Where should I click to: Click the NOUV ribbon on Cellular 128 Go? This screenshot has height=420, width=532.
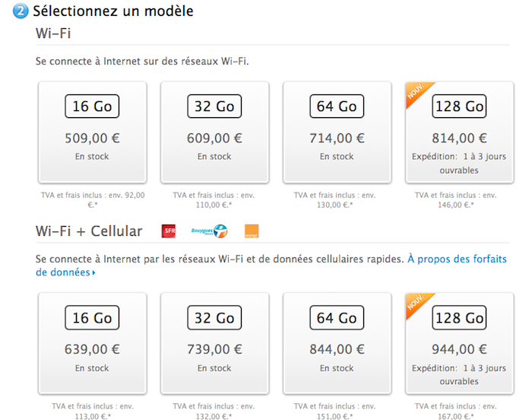[416, 303]
